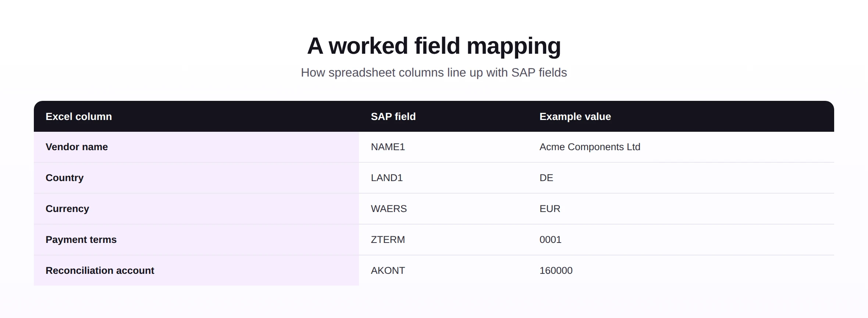Screen dimensions: 868x318
Task: Click the "160000" example value
Action: 556,271
